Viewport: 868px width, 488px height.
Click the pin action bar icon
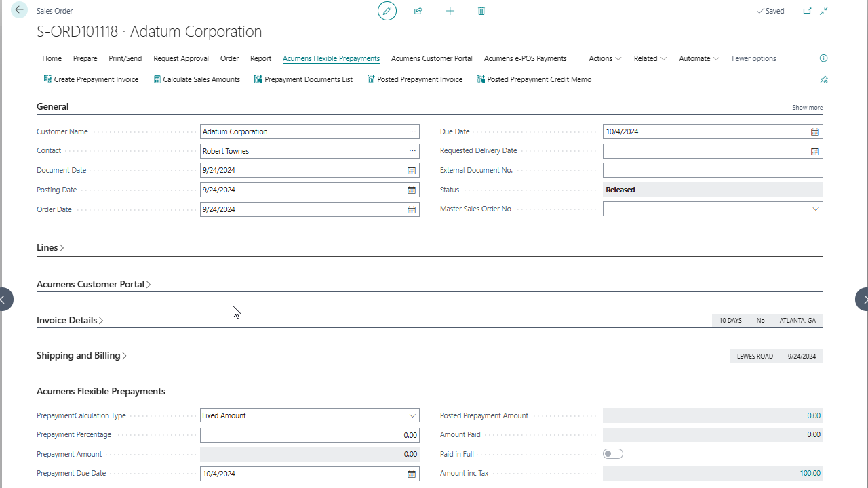point(823,80)
